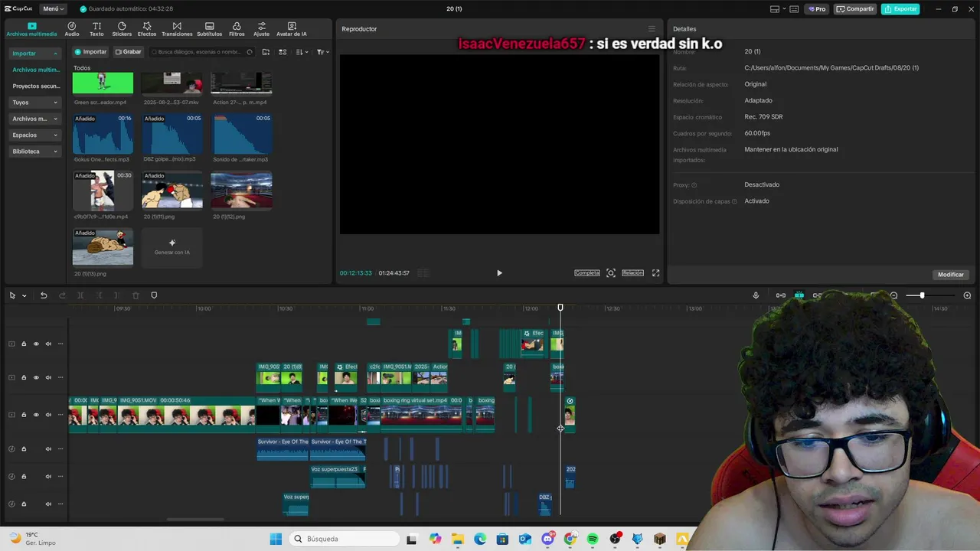This screenshot has height=551, width=980.
Task: Play the video with the play button
Action: 499,273
